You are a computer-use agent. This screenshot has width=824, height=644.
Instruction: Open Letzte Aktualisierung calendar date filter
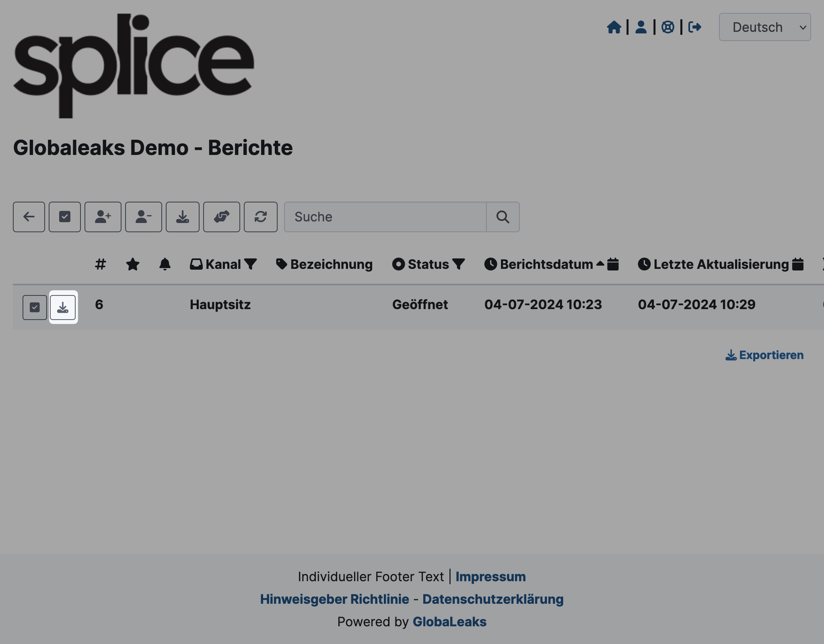pos(798,264)
